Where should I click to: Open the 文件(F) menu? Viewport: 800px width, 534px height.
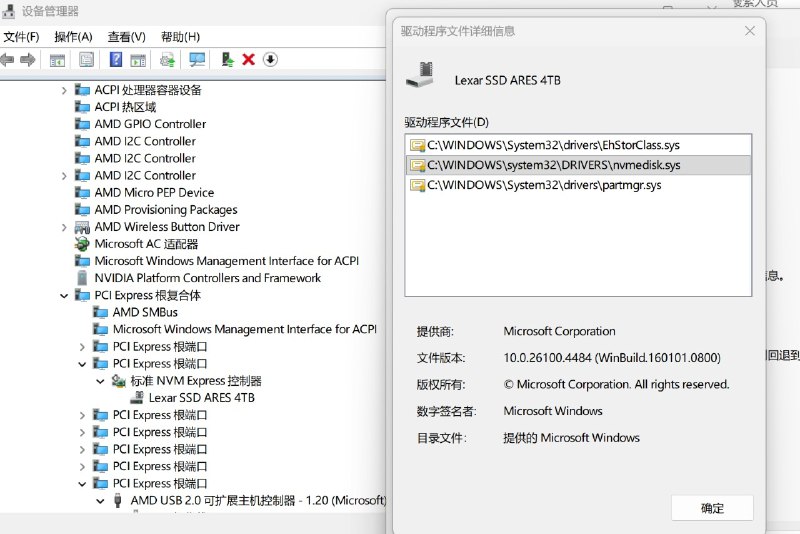pos(21,37)
